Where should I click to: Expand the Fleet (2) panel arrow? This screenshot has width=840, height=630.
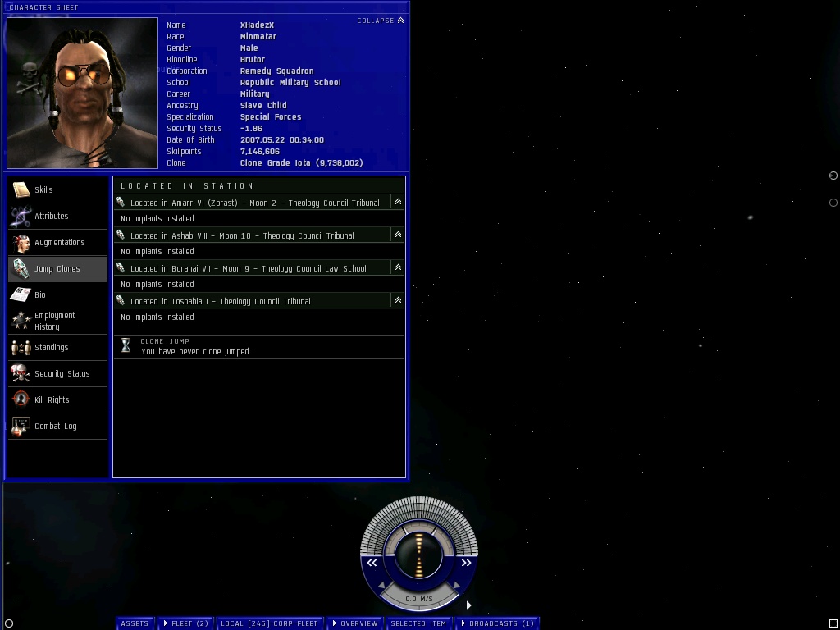click(166, 623)
